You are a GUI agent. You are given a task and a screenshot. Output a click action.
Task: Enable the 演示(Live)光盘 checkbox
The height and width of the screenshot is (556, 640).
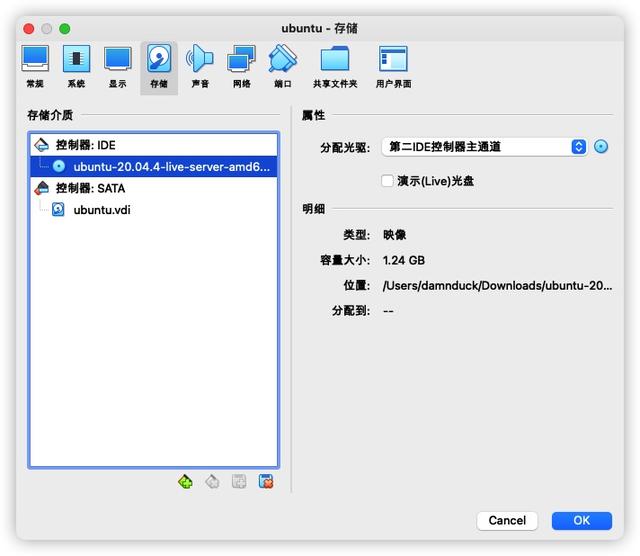[x=387, y=180]
